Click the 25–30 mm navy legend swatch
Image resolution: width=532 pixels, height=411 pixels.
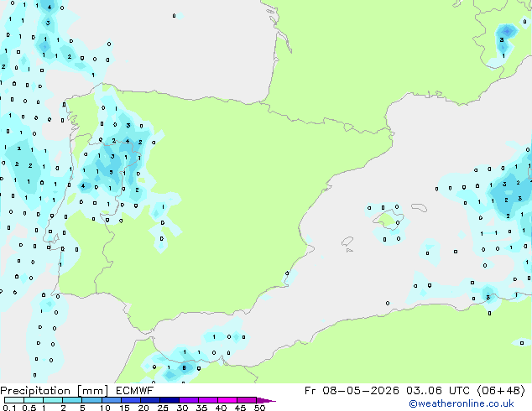[x=170, y=400]
